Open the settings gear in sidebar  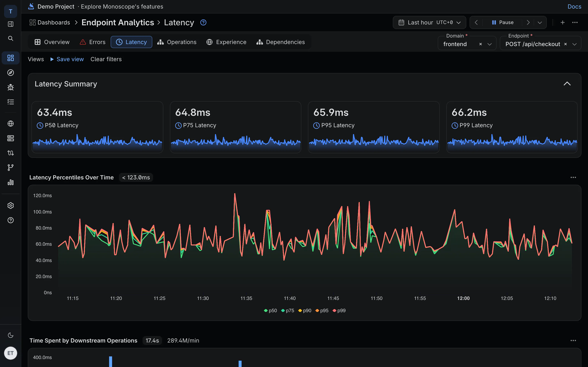pos(10,206)
